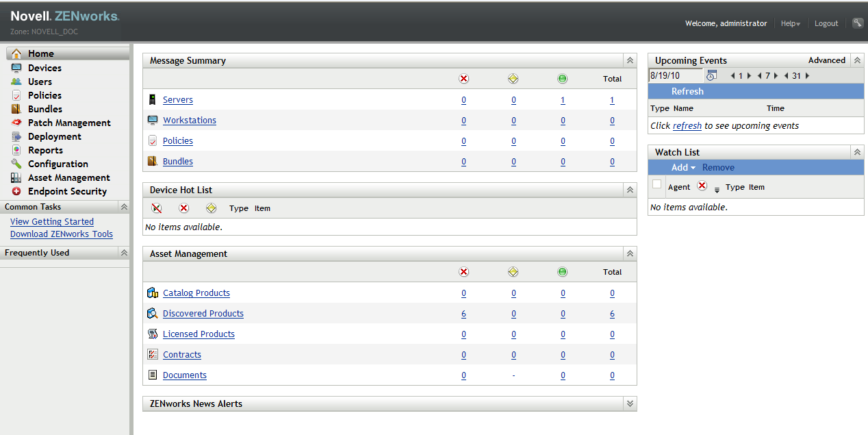The height and width of the screenshot is (435, 868).
Task: Open the Contracts link
Action: (x=182, y=355)
